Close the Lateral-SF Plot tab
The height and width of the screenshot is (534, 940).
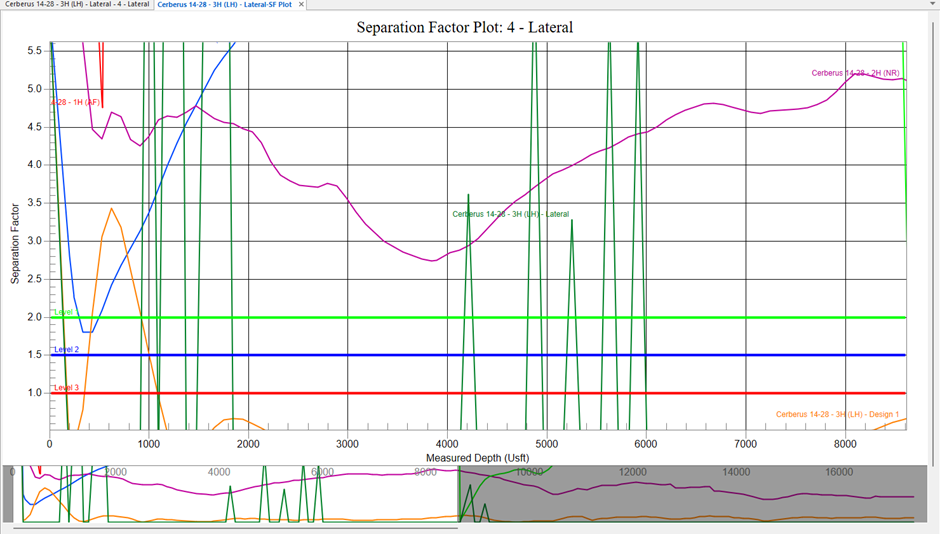point(302,5)
